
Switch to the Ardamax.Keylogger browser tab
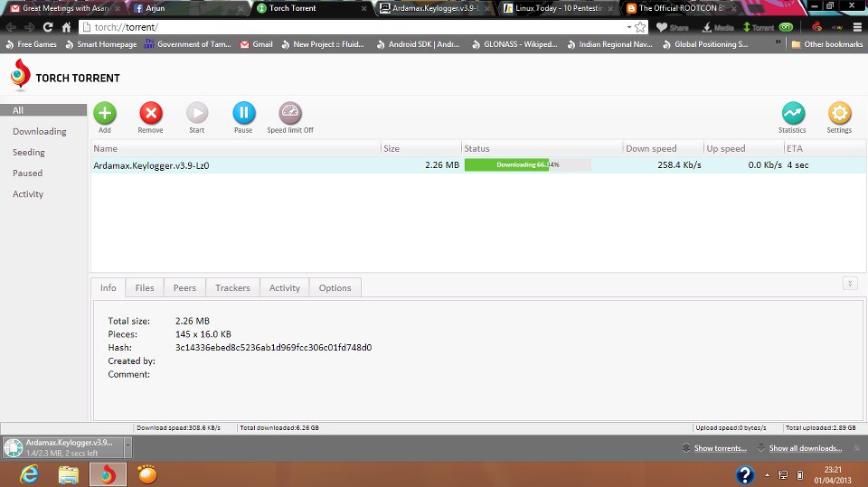435,8
